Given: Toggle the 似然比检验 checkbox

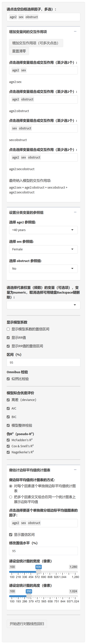Looking at the screenshot, I should (8, 379).
